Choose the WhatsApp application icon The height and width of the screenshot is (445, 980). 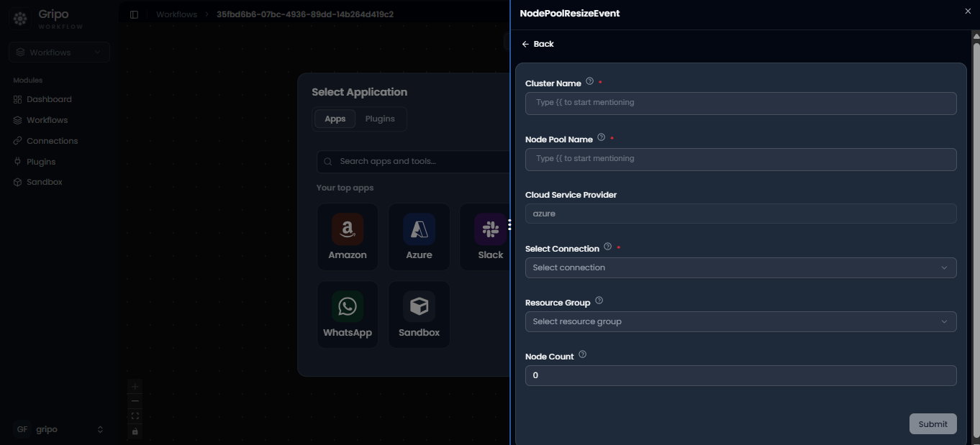point(348,306)
